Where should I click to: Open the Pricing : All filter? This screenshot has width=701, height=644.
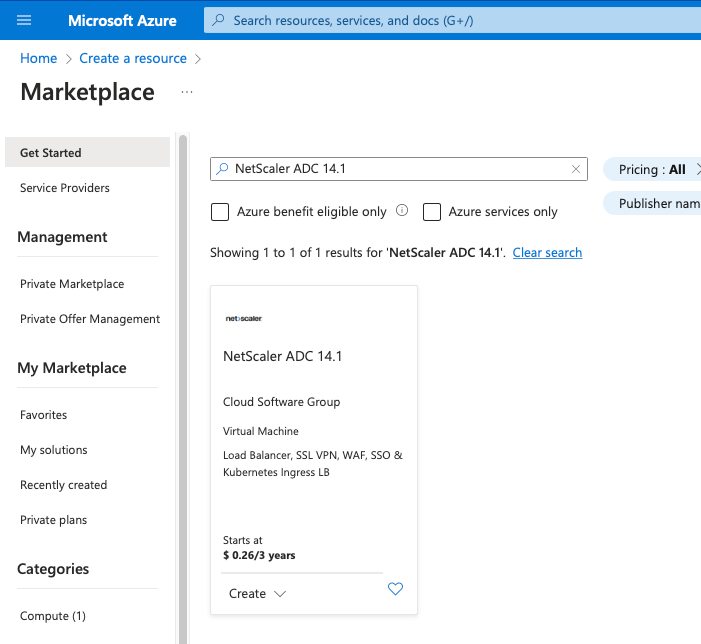pyautogui.click(x=652, y=169)
